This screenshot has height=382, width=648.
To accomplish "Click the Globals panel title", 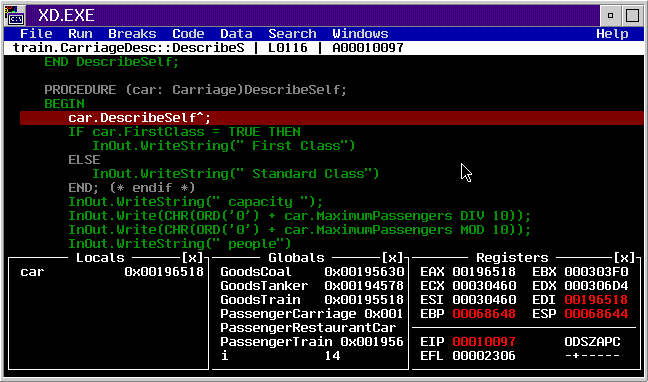I will click(296, 258).
